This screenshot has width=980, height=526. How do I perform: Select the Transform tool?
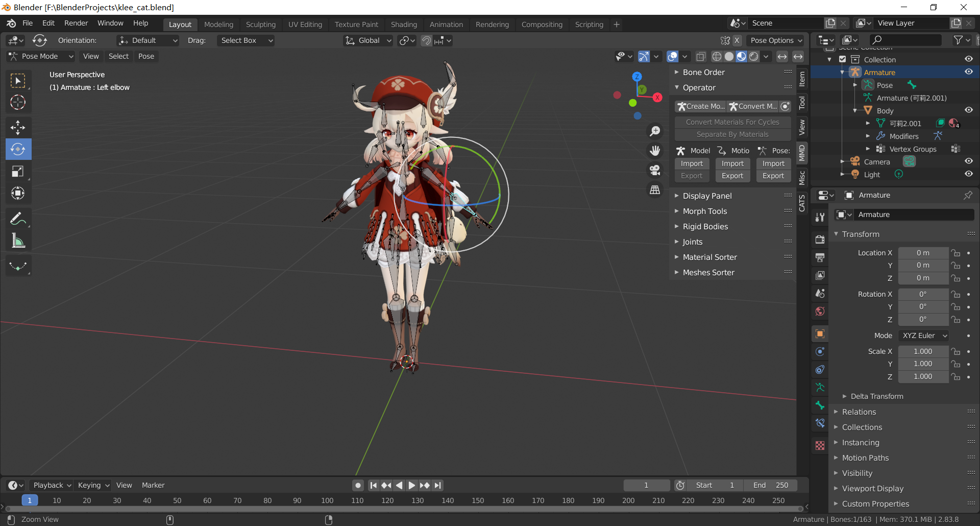[x=18, y=193]
